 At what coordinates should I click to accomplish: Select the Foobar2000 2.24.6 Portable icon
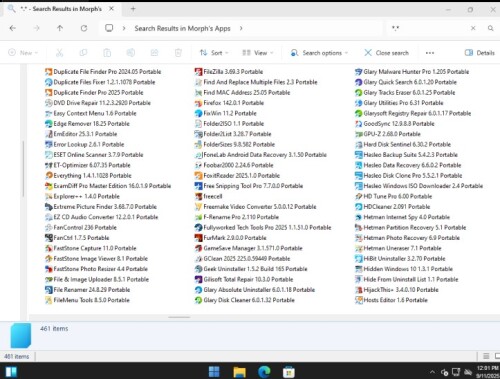pos(198,165)
